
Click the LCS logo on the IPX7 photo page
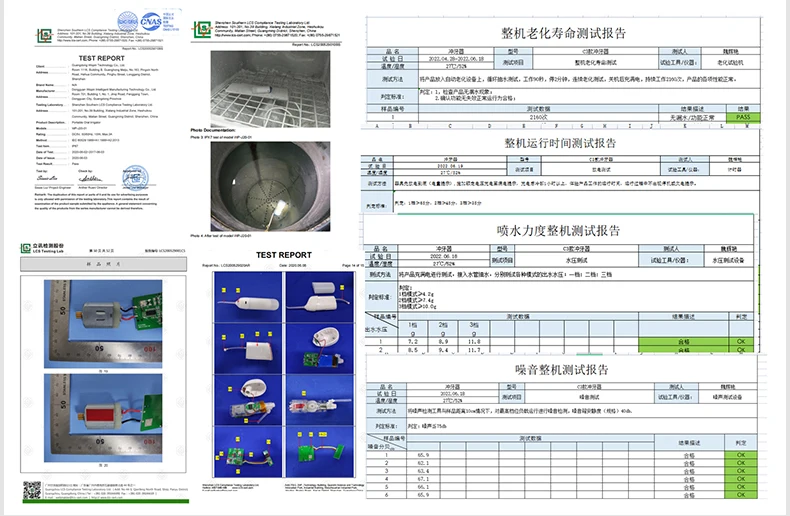click(x=202, y=29)
